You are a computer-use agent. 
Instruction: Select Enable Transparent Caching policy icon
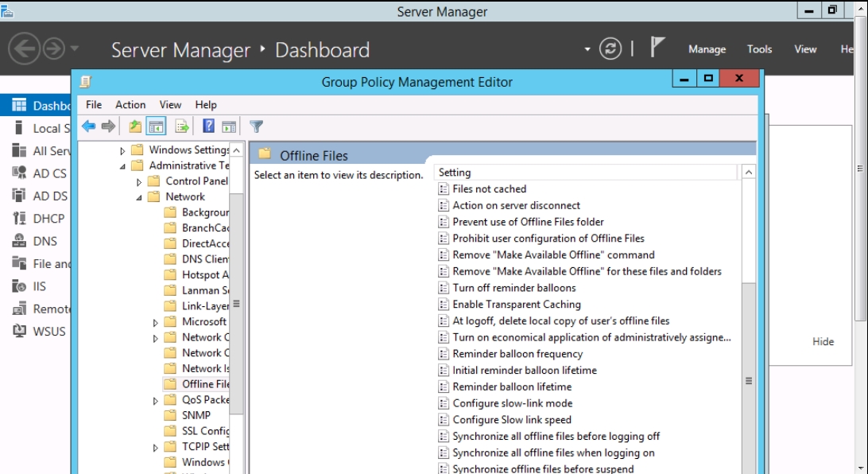(x=444, y=305)
